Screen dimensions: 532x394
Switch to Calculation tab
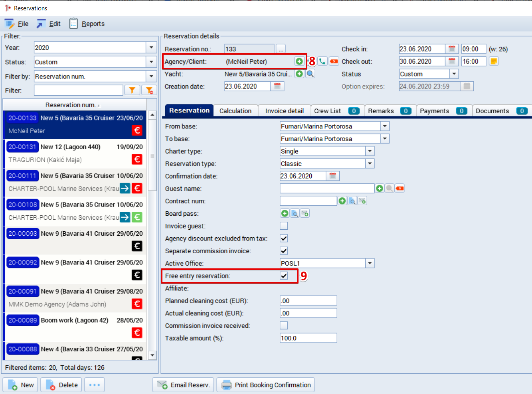click(x=235, y=111)
